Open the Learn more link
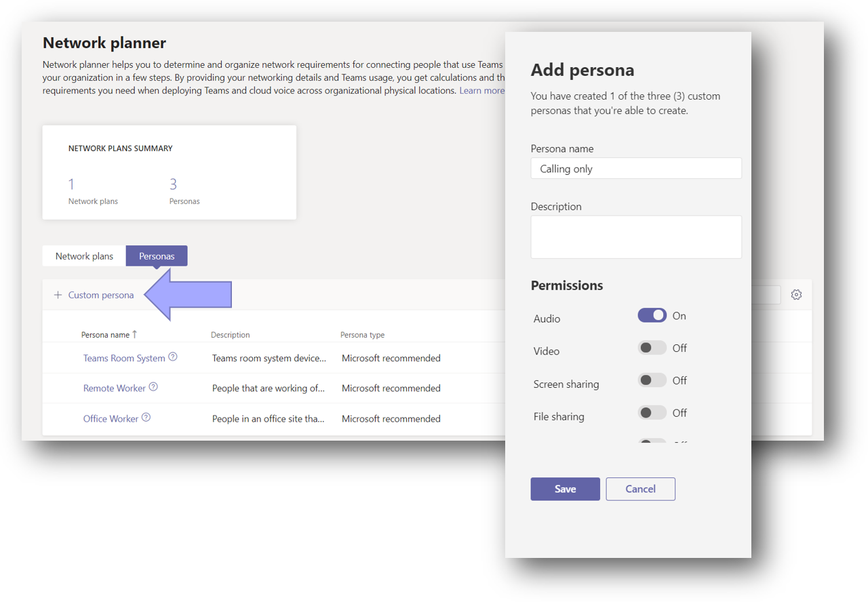Image resolution: width=868 pixels, height=602 pixels. coord(481,89)
